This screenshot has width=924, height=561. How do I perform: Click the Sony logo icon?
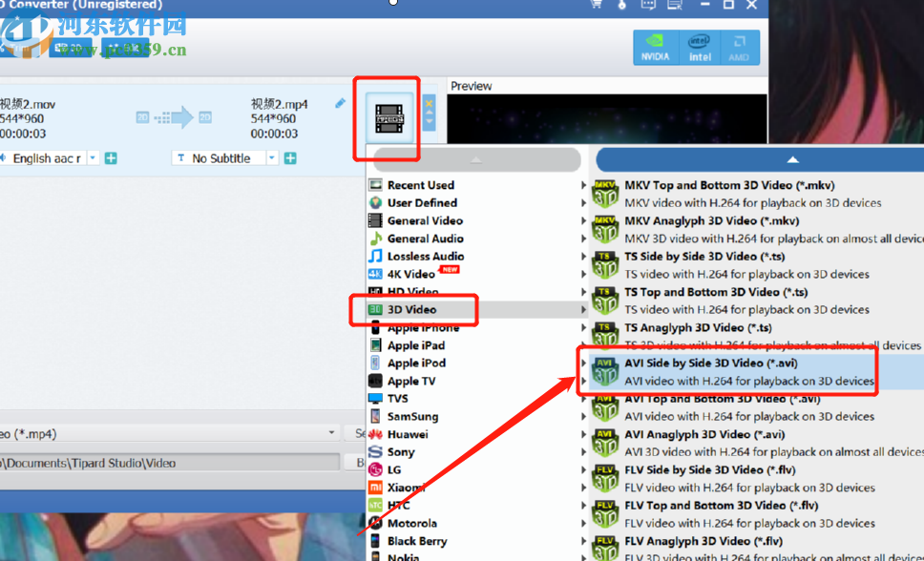pos(375,452)
